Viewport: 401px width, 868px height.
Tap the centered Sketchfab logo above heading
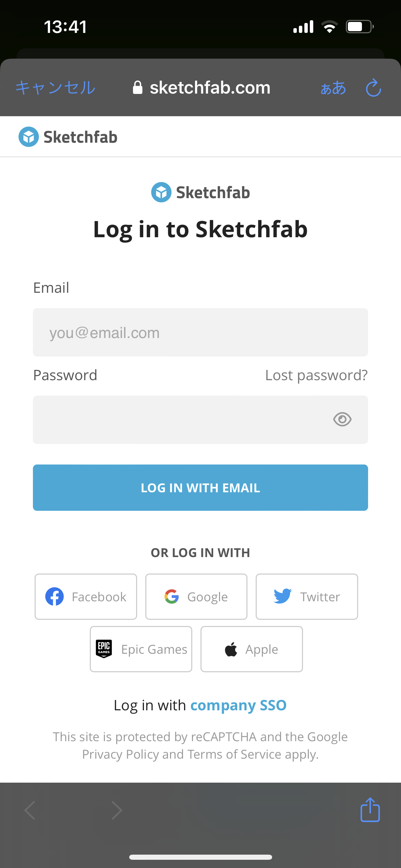tap(200, 192)
